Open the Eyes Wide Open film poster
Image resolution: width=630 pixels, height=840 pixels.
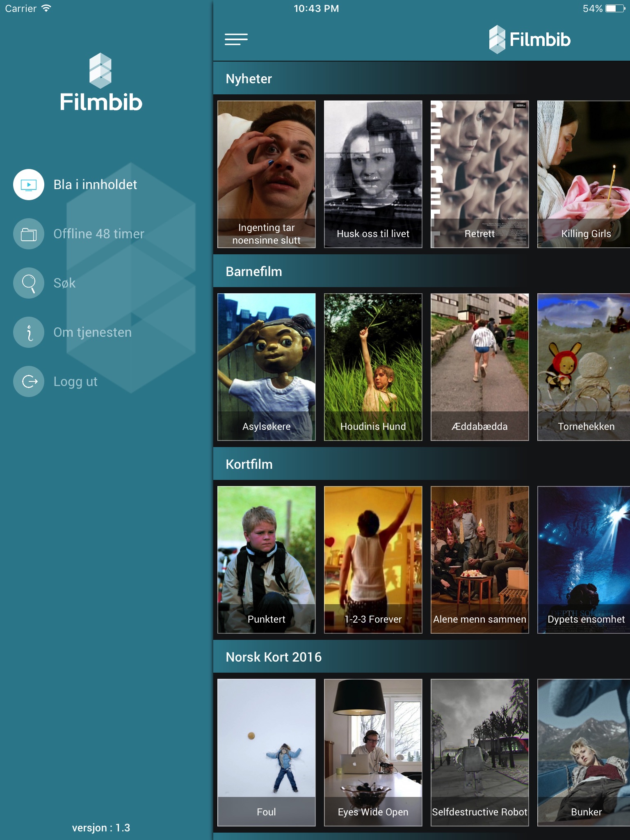click(x=373, y=753)
